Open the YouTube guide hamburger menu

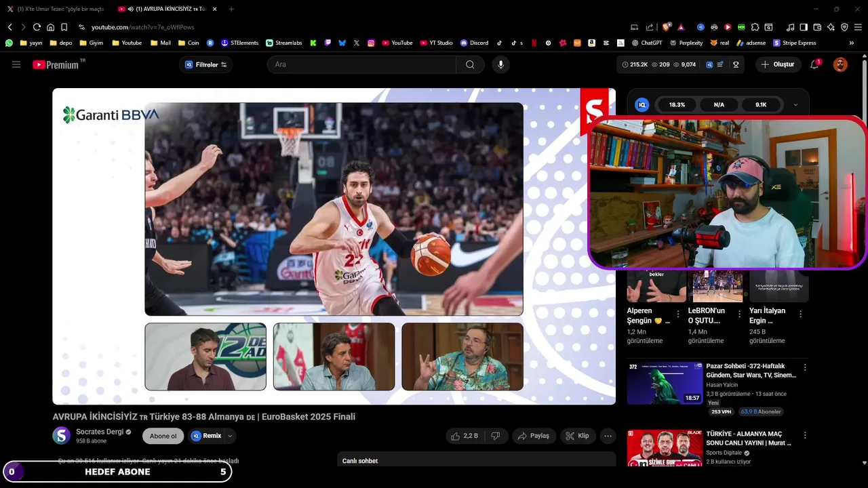16,64
